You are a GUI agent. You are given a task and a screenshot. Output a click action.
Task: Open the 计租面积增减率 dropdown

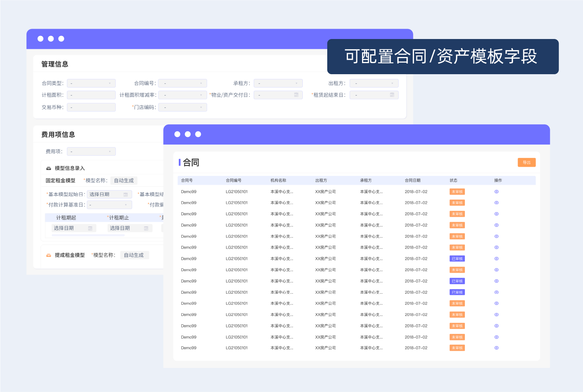click(x=183, y=95)
